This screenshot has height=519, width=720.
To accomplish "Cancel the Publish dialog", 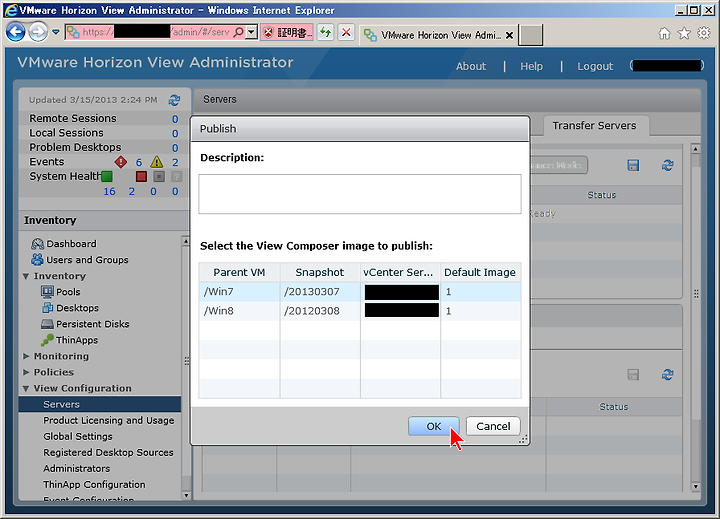I will (x=493, y=426).
